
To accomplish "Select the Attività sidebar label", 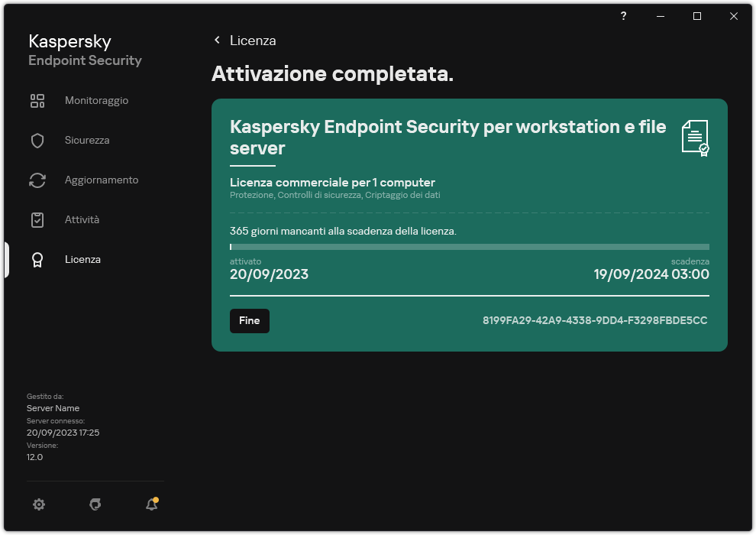I will [82, 220].
